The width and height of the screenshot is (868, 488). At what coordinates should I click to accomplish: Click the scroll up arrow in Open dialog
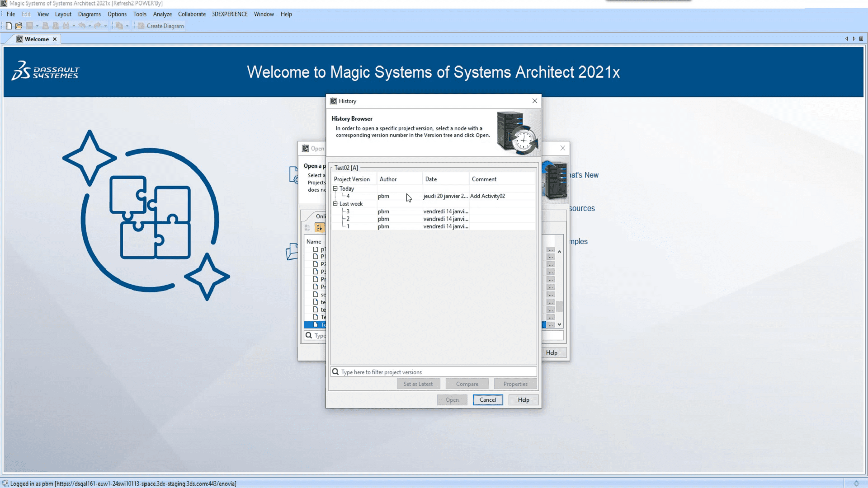560,252
